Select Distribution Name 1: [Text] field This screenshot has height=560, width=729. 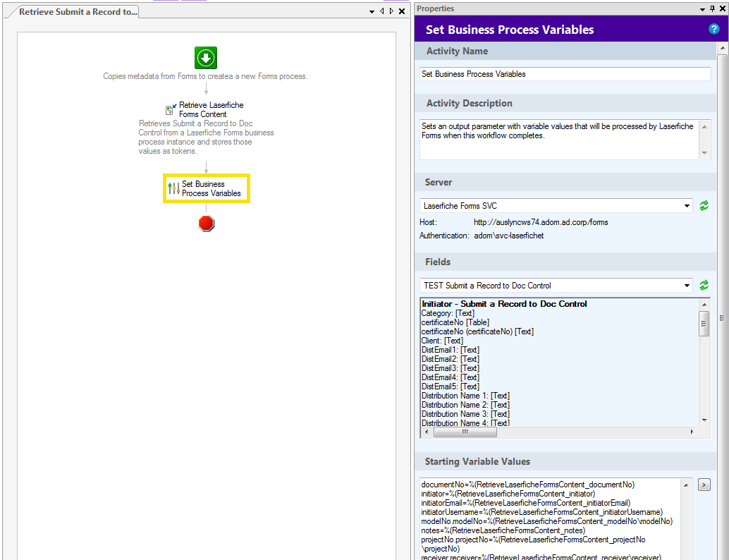click(x=465, y=396)
